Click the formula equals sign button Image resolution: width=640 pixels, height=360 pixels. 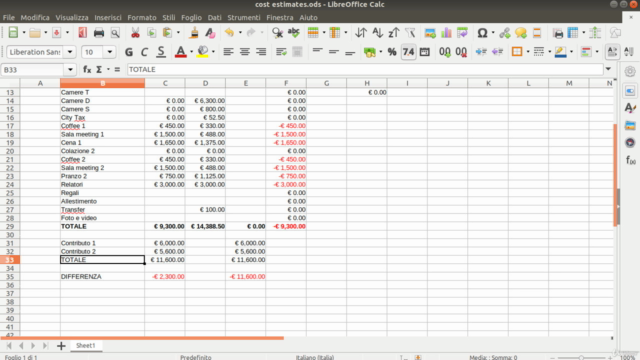point(117,69)
